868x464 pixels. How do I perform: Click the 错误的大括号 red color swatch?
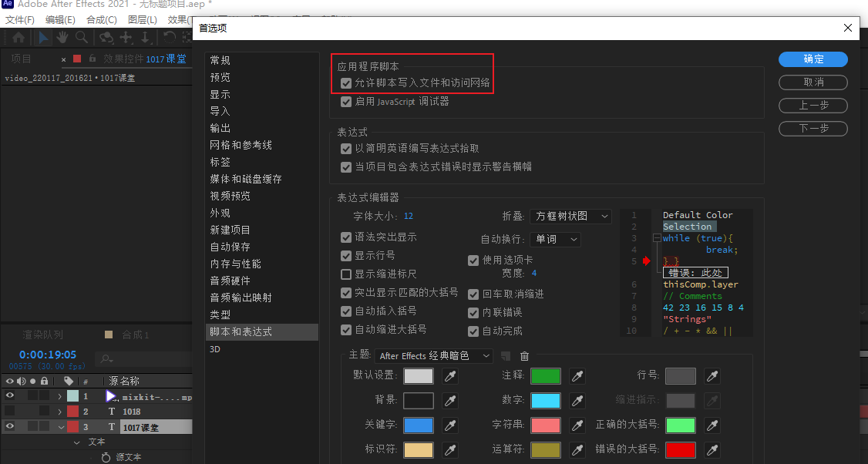pyautogui.click(x=681, y=449)
